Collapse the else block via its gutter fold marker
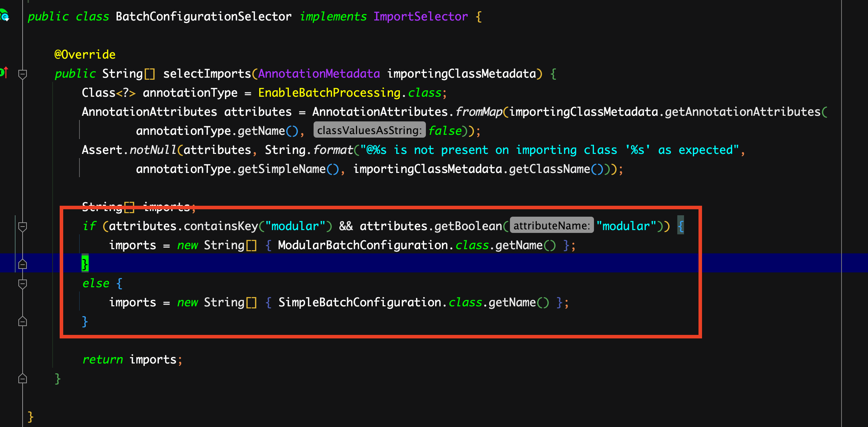The image size is (868, 427). pyautogui.click(x=23, y=284)
